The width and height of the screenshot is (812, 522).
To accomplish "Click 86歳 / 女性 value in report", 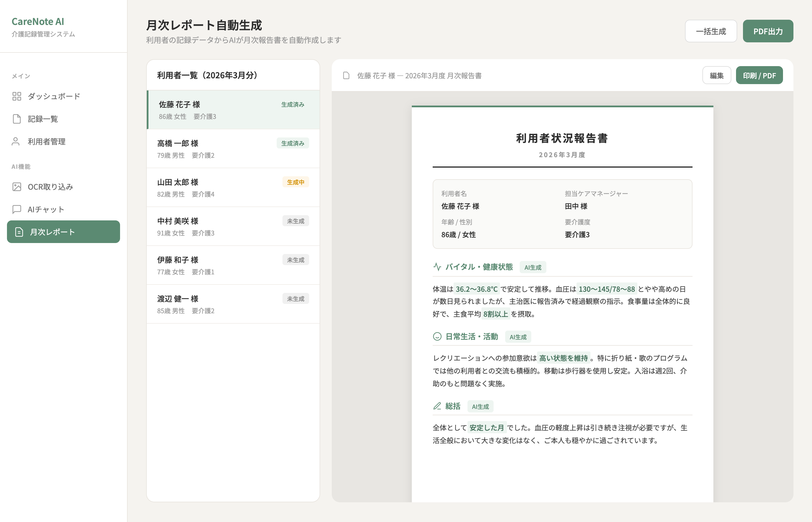I will (458, 235).
